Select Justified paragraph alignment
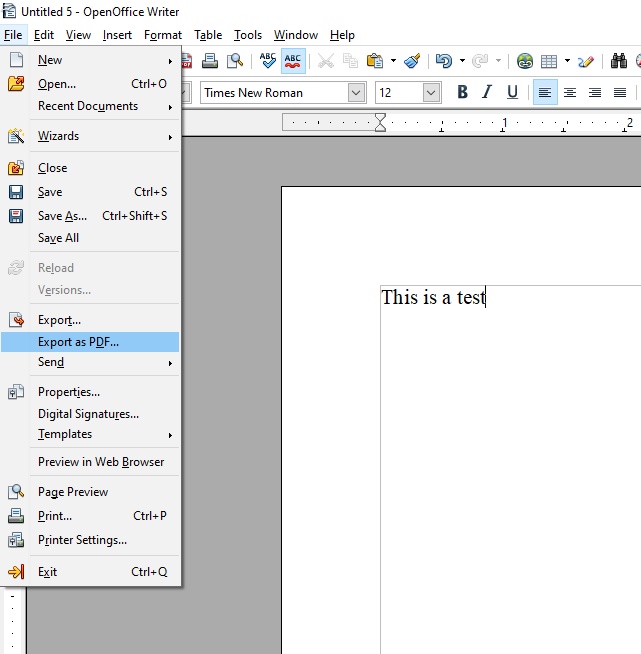The image size is (641, 654). (x=620, y=92)
